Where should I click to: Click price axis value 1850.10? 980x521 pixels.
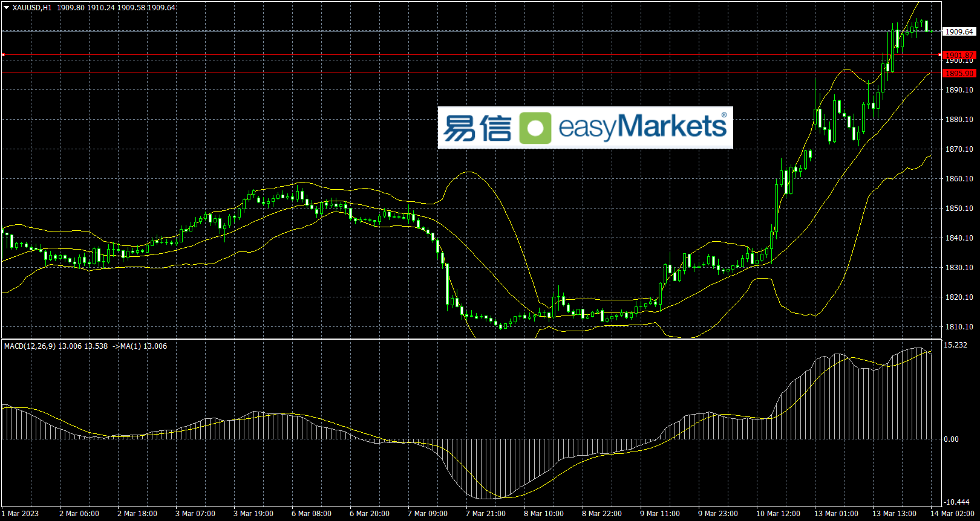coord(959,209)
